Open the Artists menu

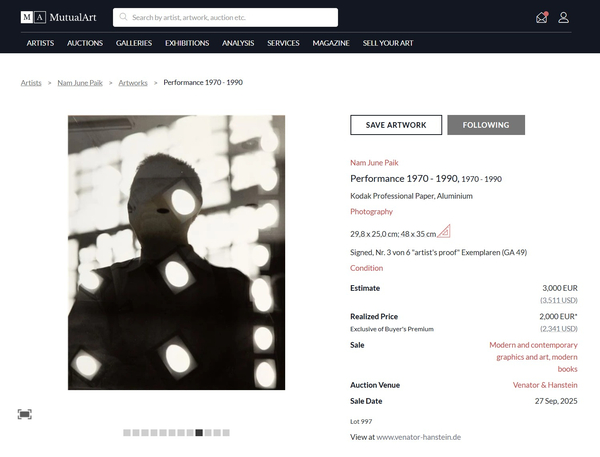[41, 43]
